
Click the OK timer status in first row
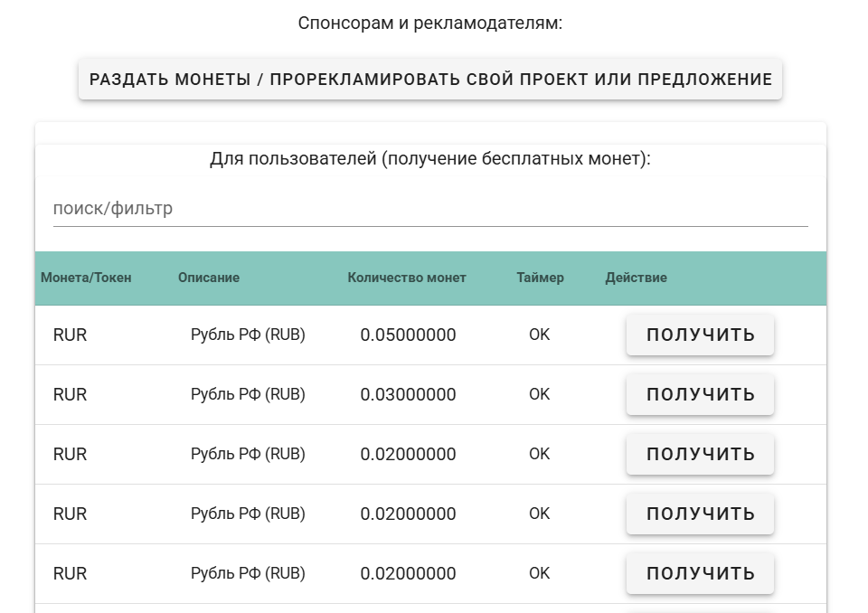539,335
